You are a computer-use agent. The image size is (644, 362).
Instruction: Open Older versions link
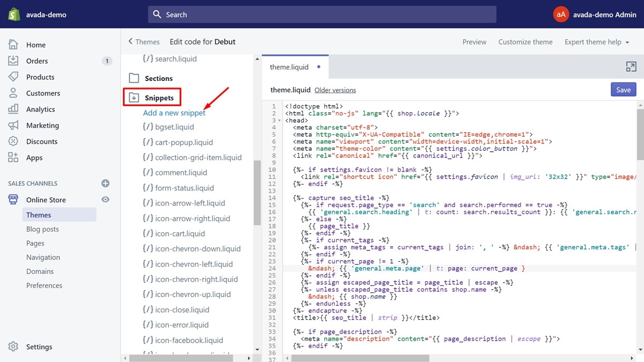(x=335, y=90)
